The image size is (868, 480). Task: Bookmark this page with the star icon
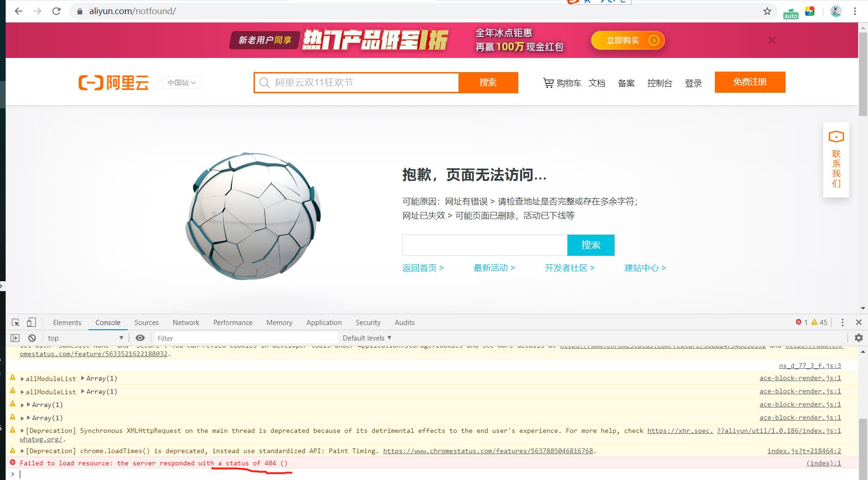(767, 11)
